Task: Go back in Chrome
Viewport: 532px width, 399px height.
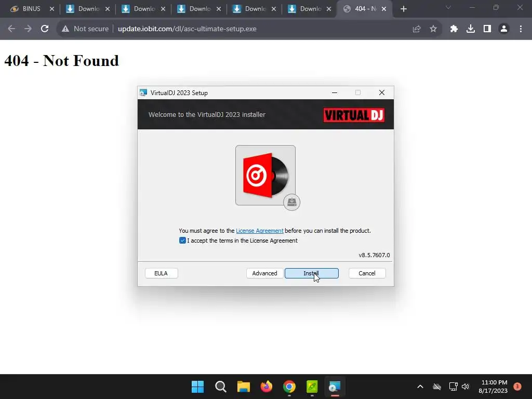Action: [11, 29]
